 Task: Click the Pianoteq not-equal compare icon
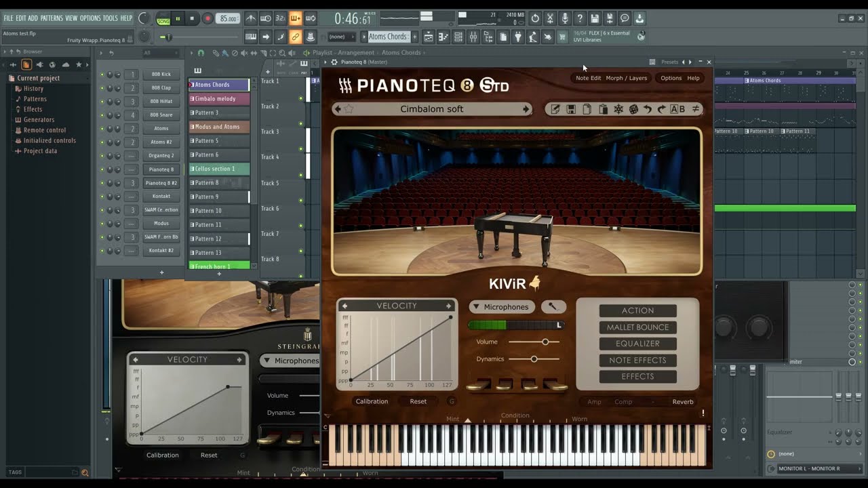[695, 109]
